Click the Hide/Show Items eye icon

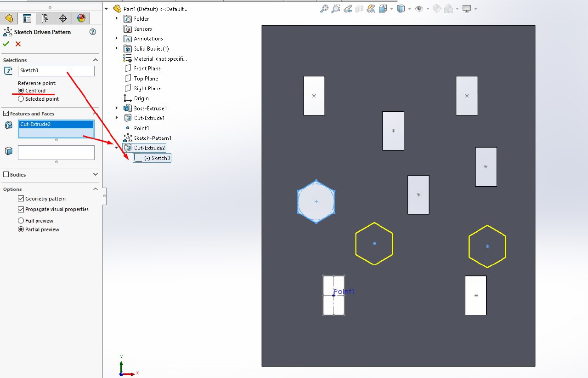419,9
